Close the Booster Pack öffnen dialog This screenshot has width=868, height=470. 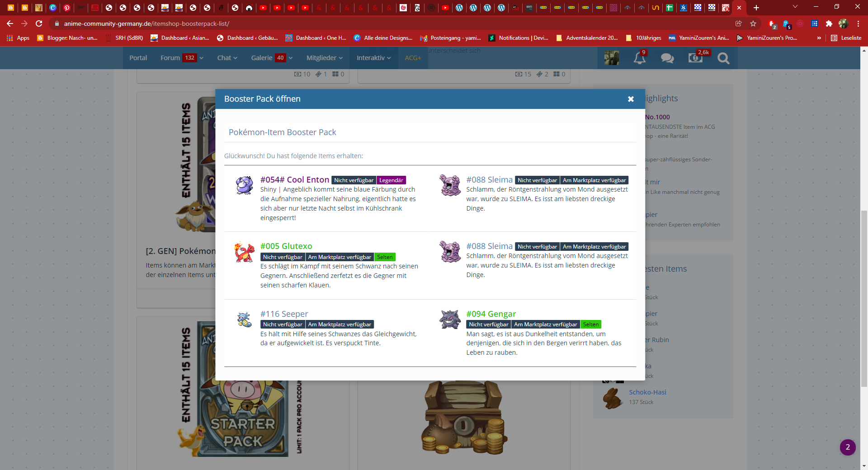(631, 99)
